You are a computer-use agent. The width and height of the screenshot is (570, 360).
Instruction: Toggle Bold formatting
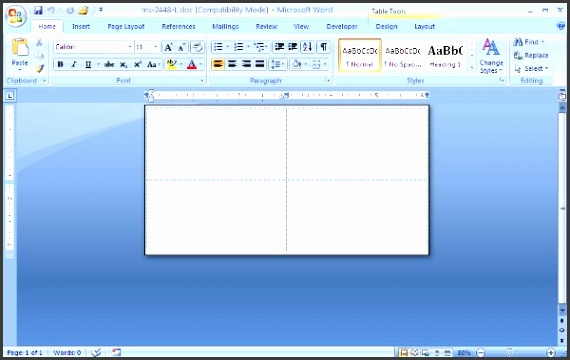point(60,64)
